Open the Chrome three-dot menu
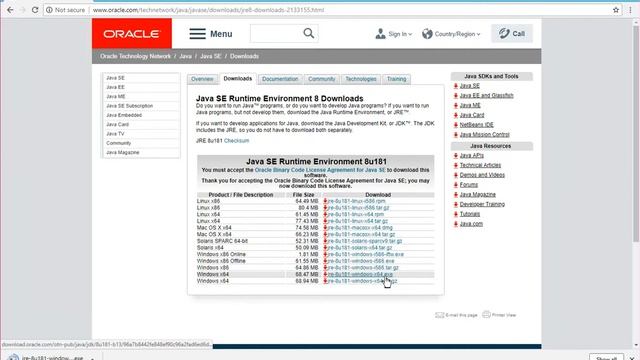The height and width of the screenshot is (360, 640). point(630,10)
